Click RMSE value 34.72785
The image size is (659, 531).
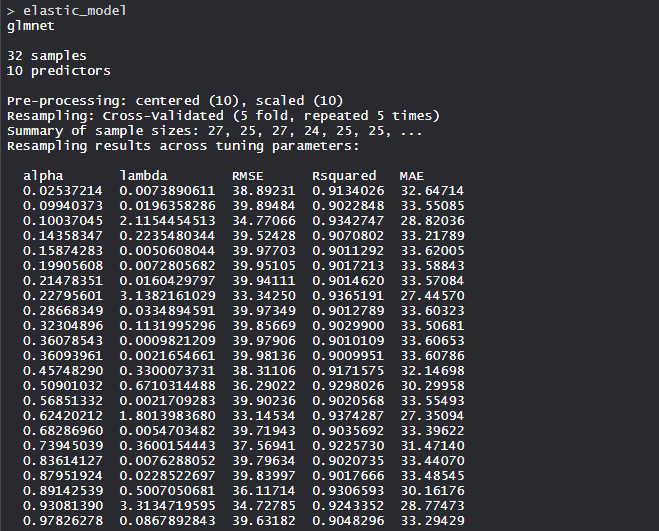[264, 506]
